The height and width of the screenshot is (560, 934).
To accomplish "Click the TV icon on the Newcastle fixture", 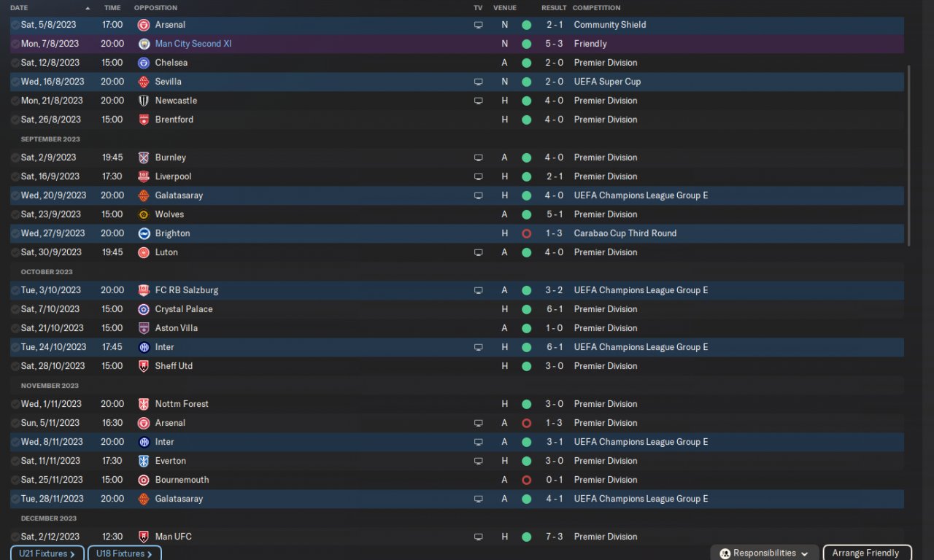I will (x=479, y=101).
